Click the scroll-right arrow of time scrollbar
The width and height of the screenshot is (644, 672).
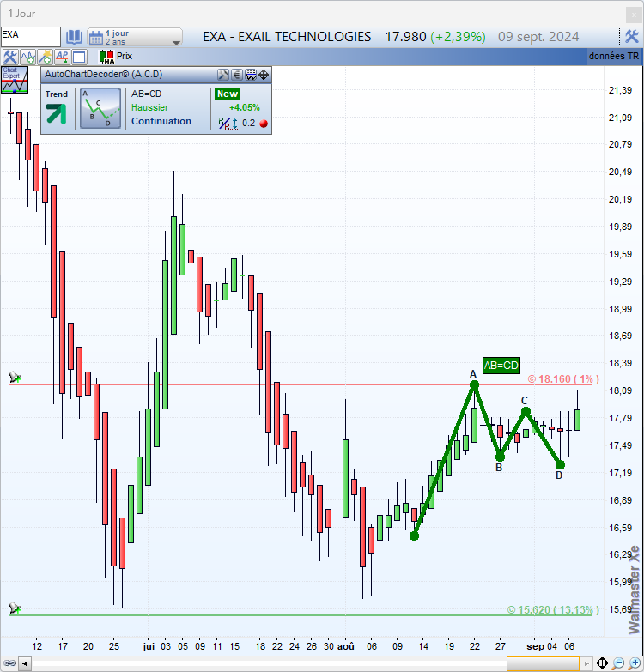click(x=586, y=664)
